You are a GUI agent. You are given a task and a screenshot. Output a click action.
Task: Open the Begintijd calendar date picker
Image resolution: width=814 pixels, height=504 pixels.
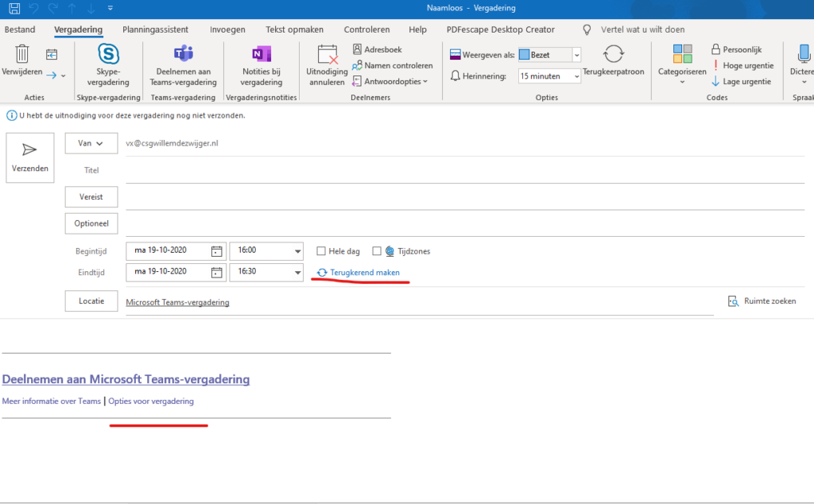[x=216, y=251]
